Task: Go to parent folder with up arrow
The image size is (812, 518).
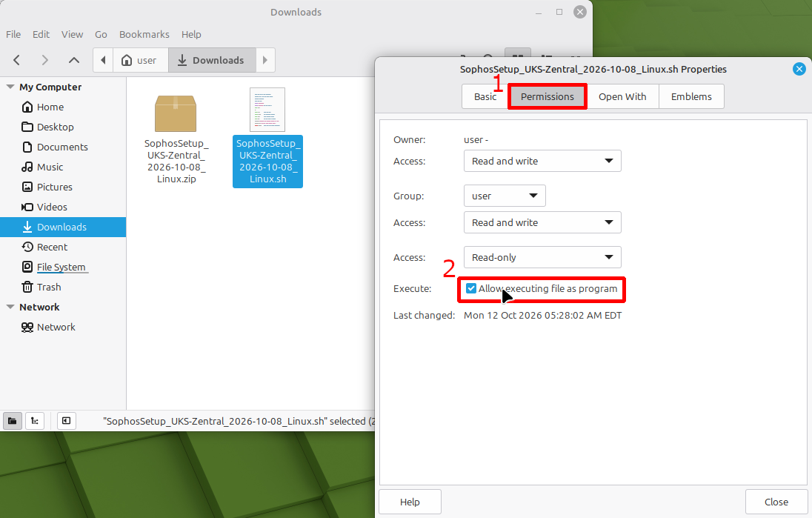Action: click(x=74, y=60)
